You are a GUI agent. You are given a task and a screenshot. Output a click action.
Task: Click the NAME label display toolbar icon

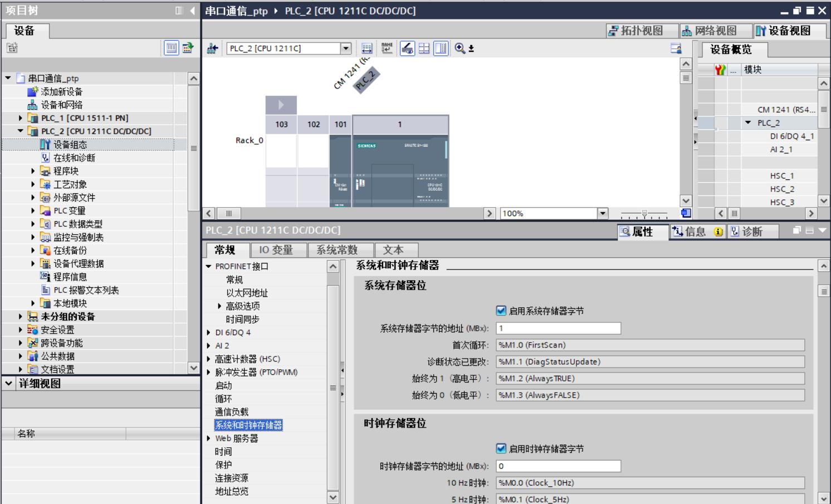[388, 48]
